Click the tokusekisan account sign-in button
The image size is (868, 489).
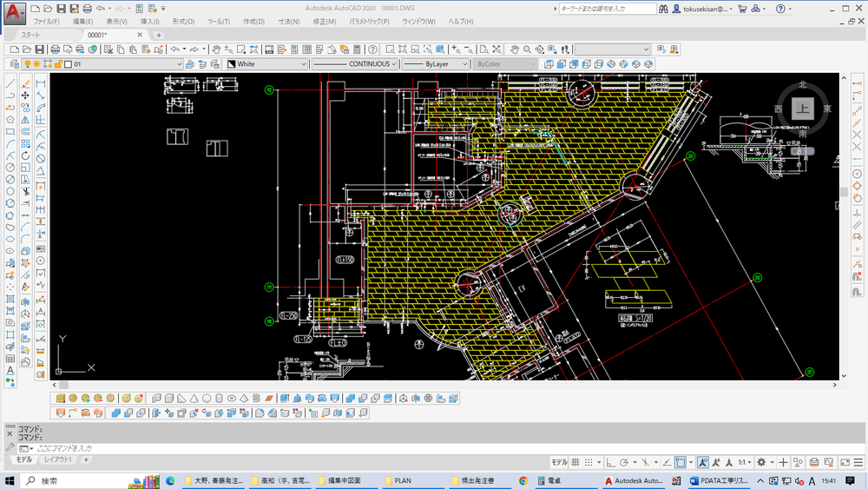703,9
